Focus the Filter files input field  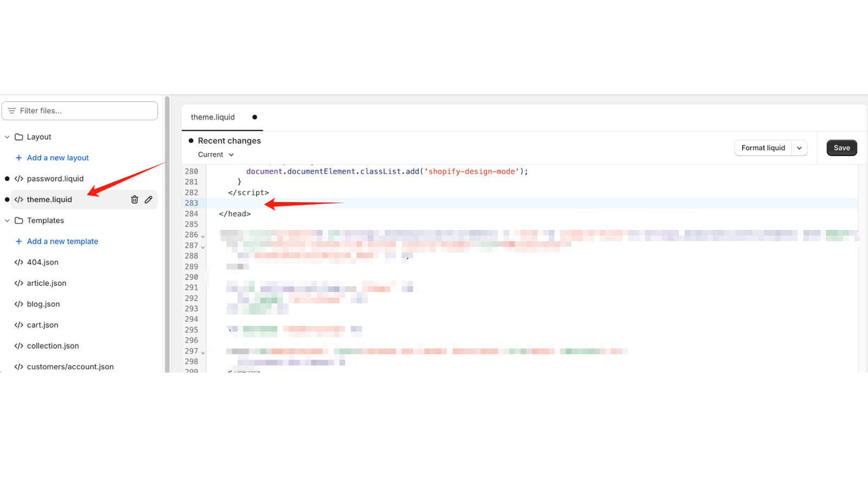pos(80,111)
